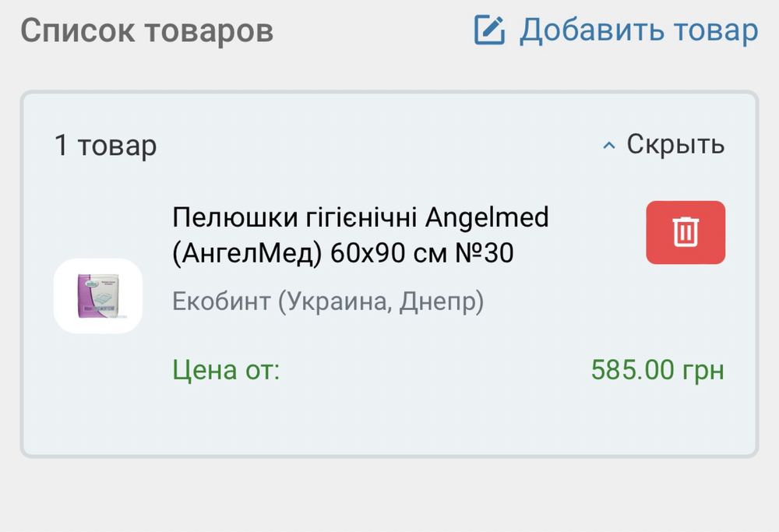This screenshot has height=532, width=779.
Task: Click the Скрыть label to hide products
Action: [675, 144]
